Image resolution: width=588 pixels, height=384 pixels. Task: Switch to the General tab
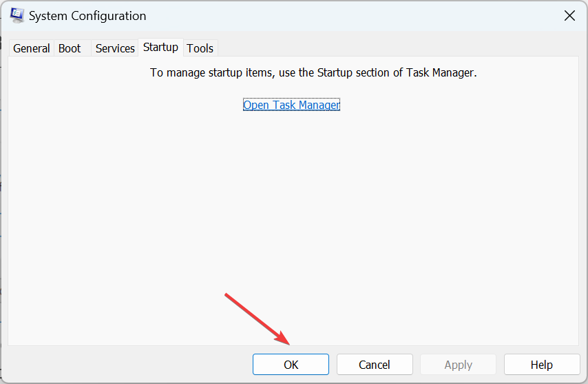tap(32, 48)
